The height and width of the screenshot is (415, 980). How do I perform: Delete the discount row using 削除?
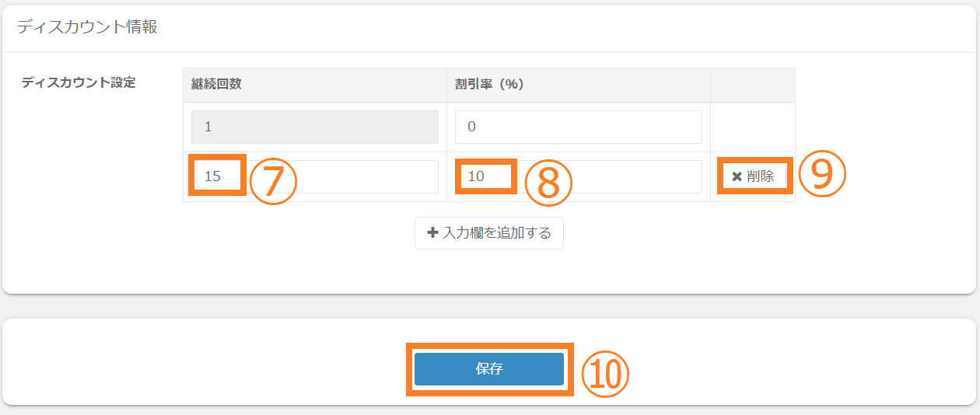(x=754, y=176)
